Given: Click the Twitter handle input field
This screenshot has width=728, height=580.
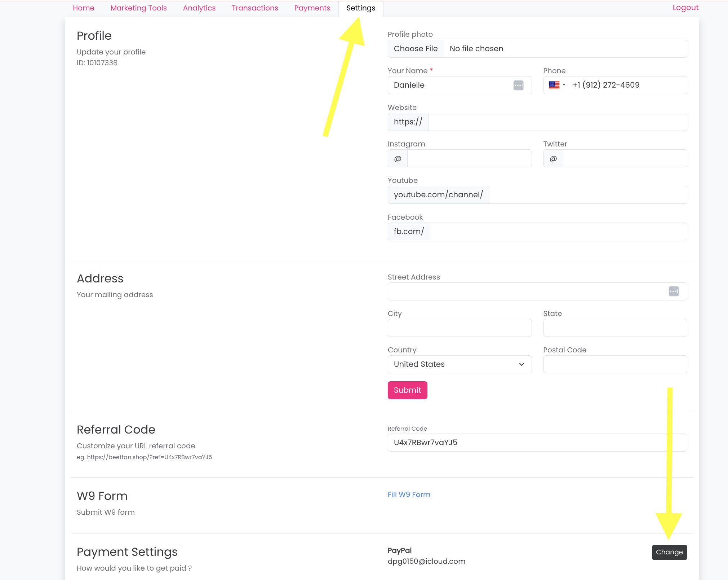Looking at the screenshot, I should [625, 159].
